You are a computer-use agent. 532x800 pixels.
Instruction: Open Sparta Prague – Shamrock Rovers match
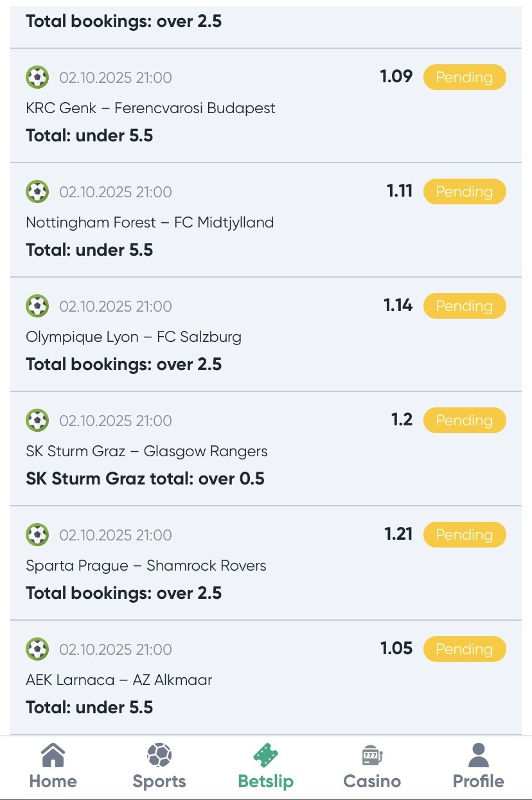point(146,565)
